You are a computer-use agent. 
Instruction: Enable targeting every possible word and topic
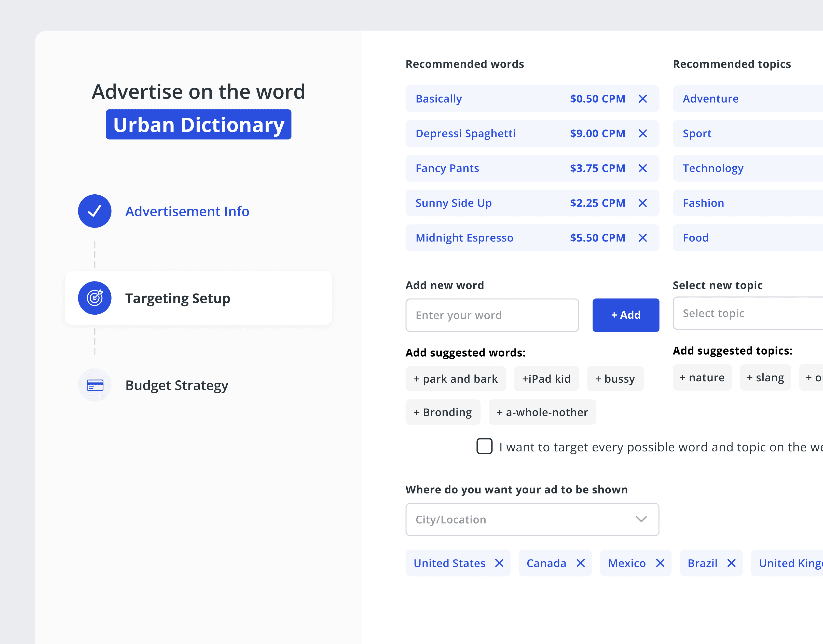pos(485,446)
